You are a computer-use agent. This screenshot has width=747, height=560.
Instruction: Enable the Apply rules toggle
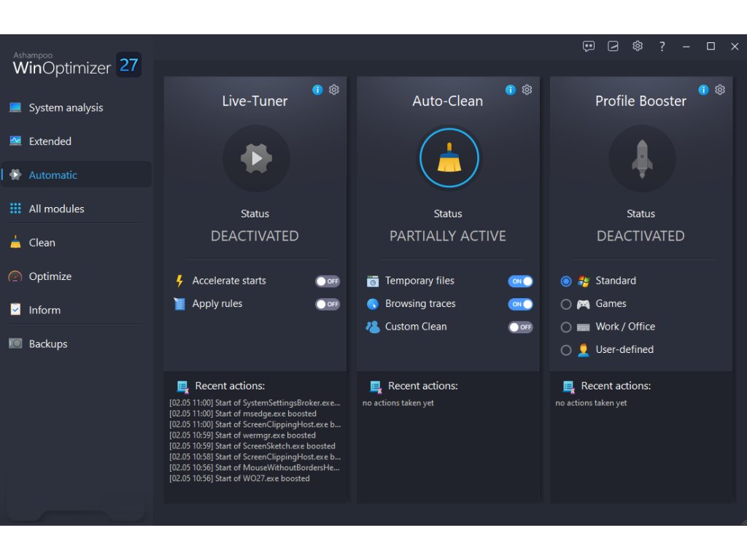328,304
